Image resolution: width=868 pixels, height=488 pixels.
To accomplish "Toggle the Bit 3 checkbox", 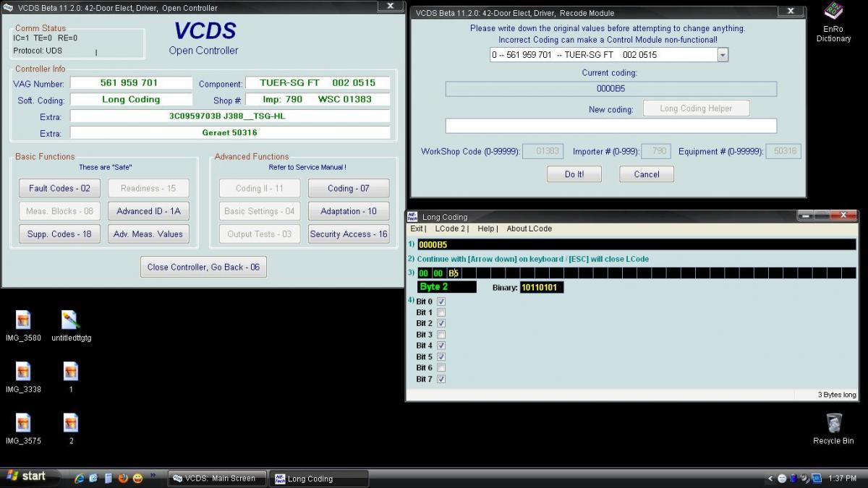I will (441, 335).
